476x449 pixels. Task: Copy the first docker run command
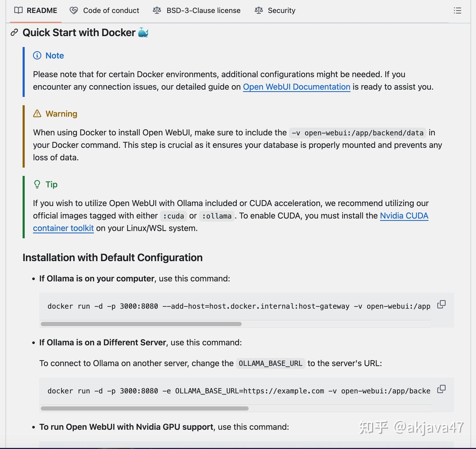click(441, 304)
